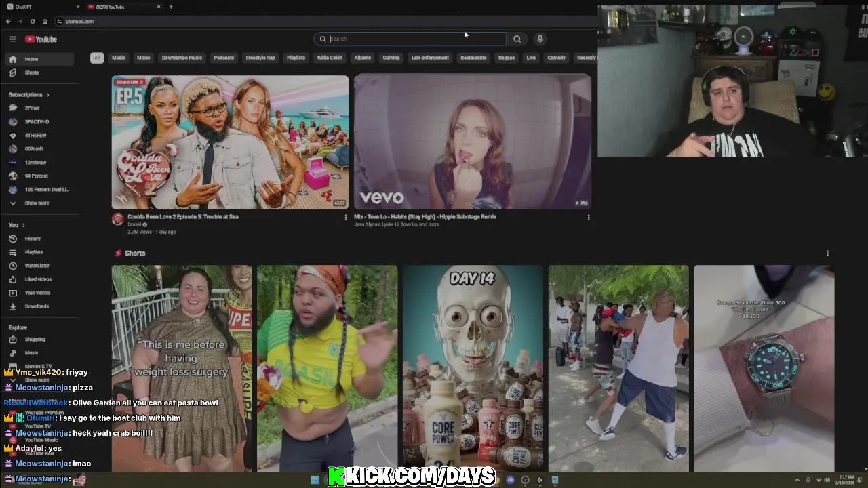This screenshot has height=488, width=868.
Task: Click the YouTube logo
Action: 41,39
